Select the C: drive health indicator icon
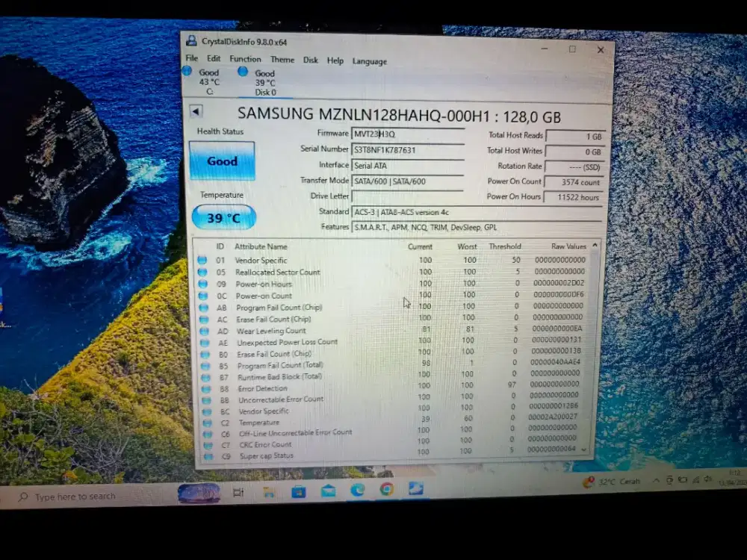The height and width of the screenshot is (560, 747). tap(187, 71)
